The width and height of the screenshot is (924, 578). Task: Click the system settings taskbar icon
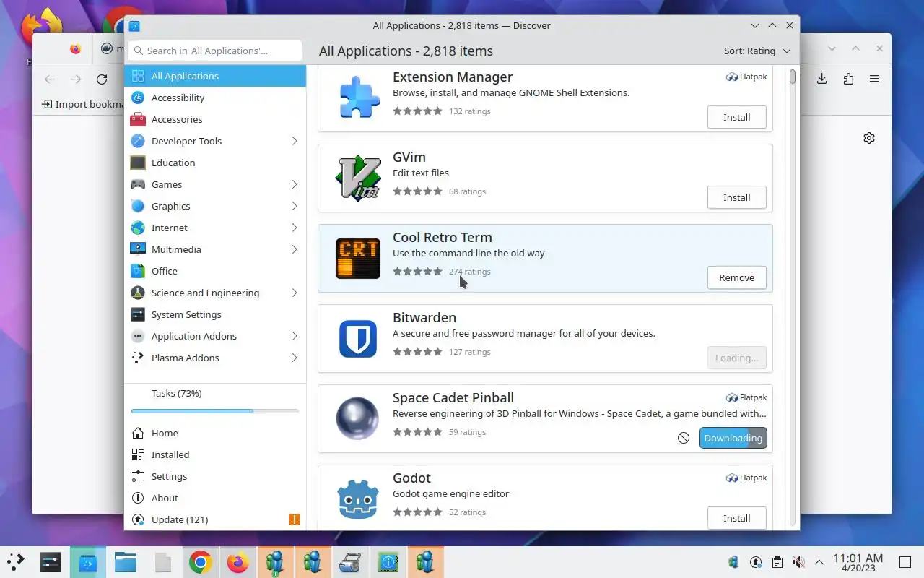pyautogui.click(x=51, y=562)
